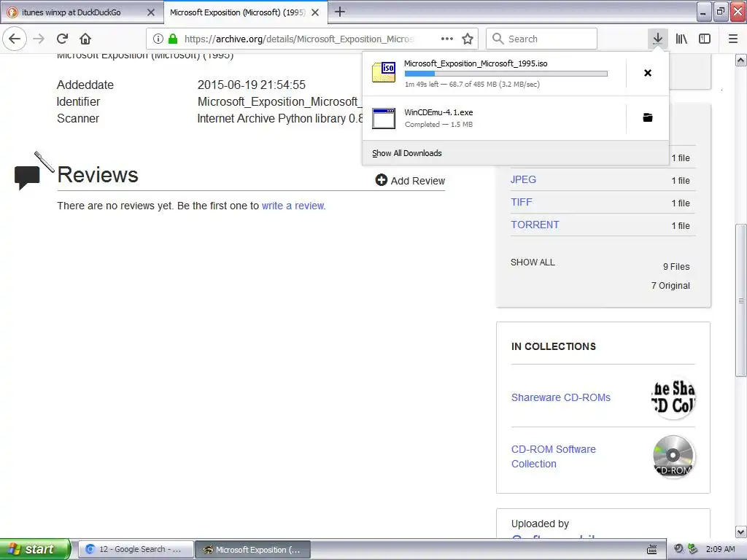Click the WinCDEmu exe file icon
The image size is (747, 560).
pos(384,118)
